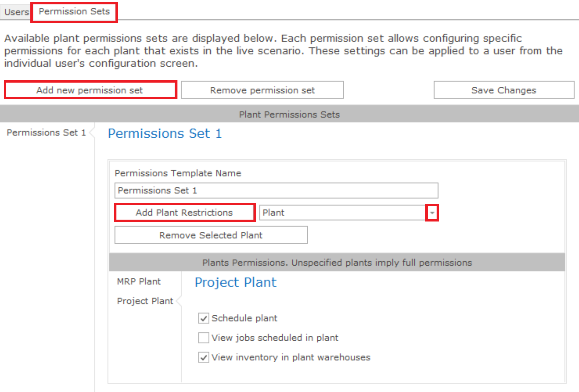
Task: Click the Plants Permissions section header
Action: [x=337, y=262]
